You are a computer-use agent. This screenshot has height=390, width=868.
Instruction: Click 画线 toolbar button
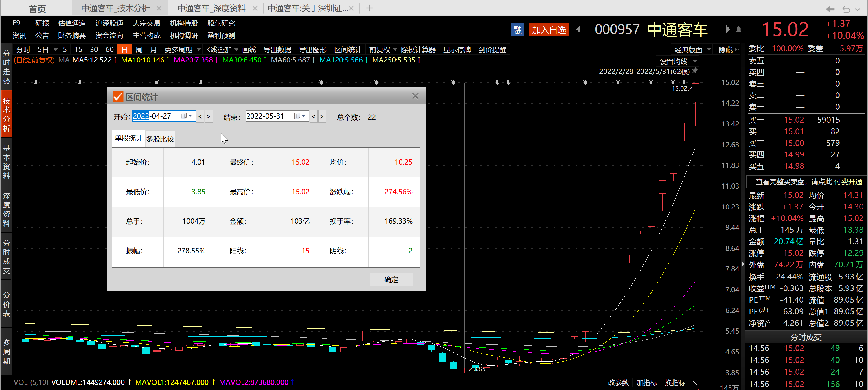click(x=249, y=50)
